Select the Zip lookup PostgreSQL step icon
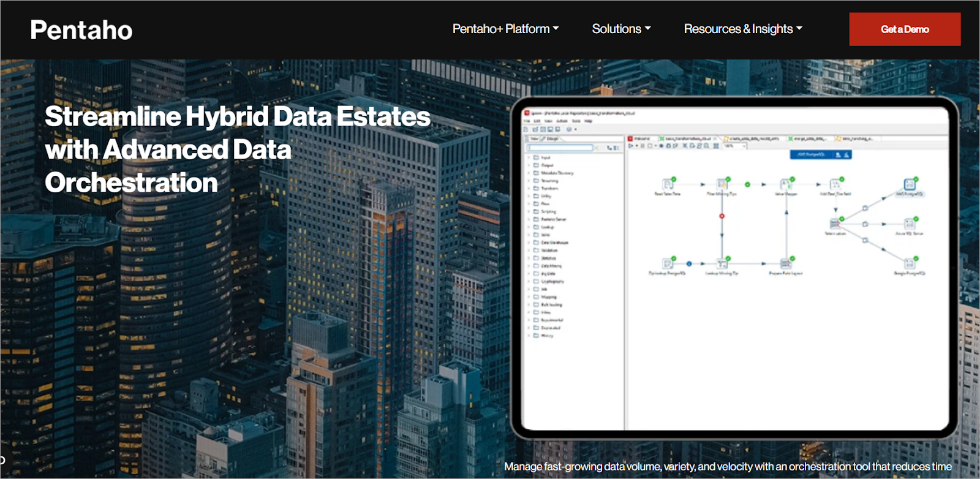 click(x=668, y=263)
